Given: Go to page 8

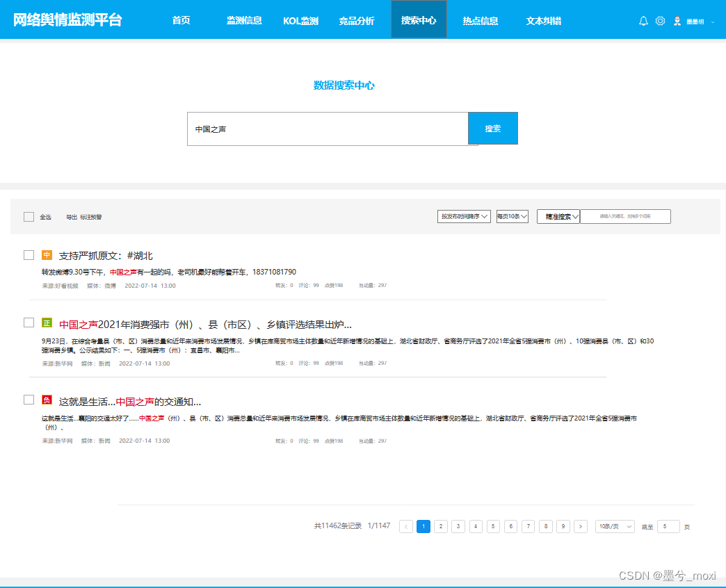Looking at the screenshot, I should tap(546, 526).
